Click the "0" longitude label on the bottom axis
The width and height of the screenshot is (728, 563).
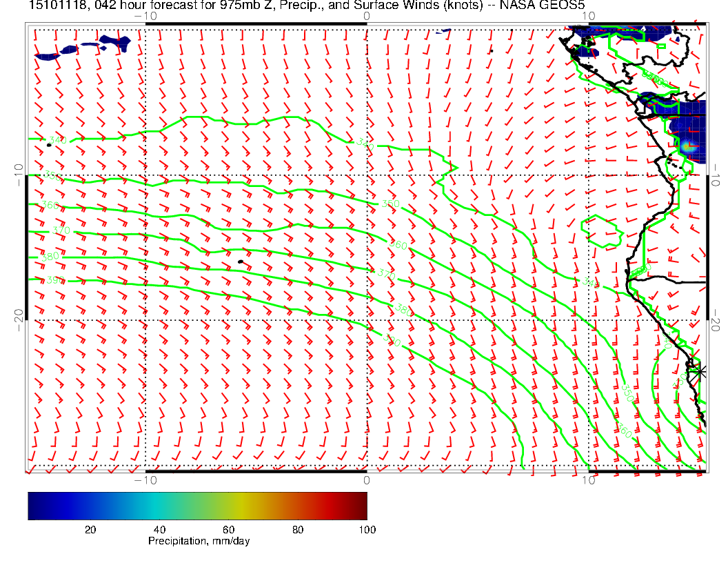(366, 480)
